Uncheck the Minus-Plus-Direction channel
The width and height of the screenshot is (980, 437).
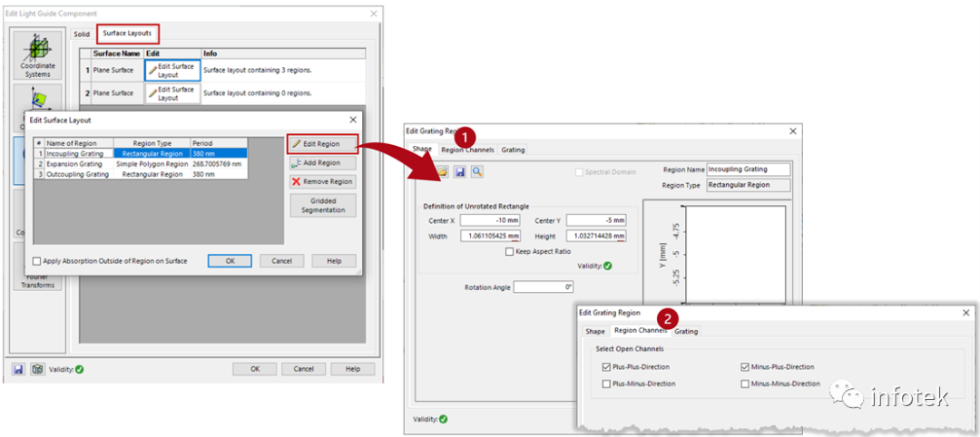click(x=744, y=367)
